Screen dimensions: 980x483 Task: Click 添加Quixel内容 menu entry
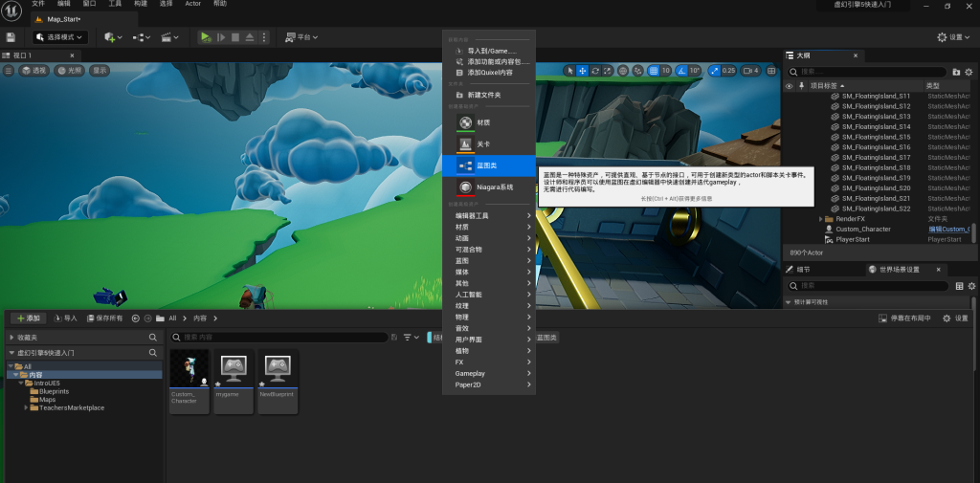point(489,73)
